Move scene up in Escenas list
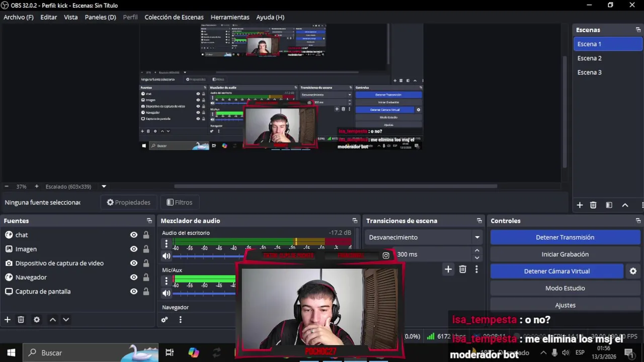This screenshot has width=644, height=362. (x=625, y=205)
